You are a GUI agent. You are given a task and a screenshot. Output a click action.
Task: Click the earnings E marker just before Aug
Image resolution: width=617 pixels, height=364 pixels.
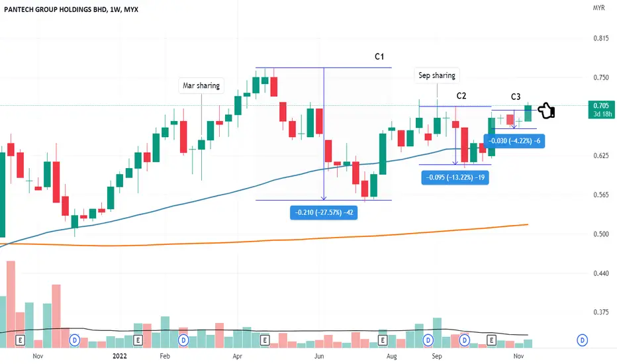383,340
